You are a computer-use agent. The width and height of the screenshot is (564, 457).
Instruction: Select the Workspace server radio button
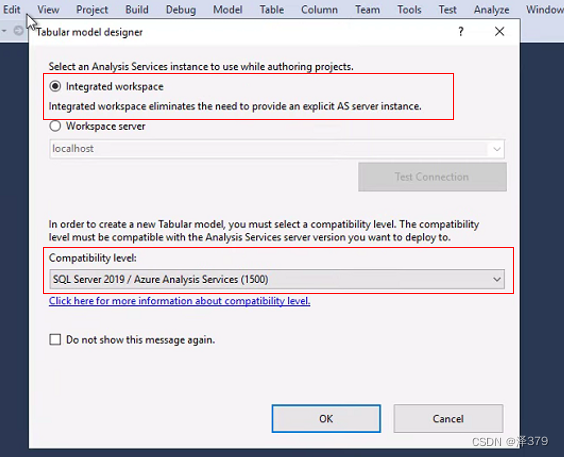(55, 126)
